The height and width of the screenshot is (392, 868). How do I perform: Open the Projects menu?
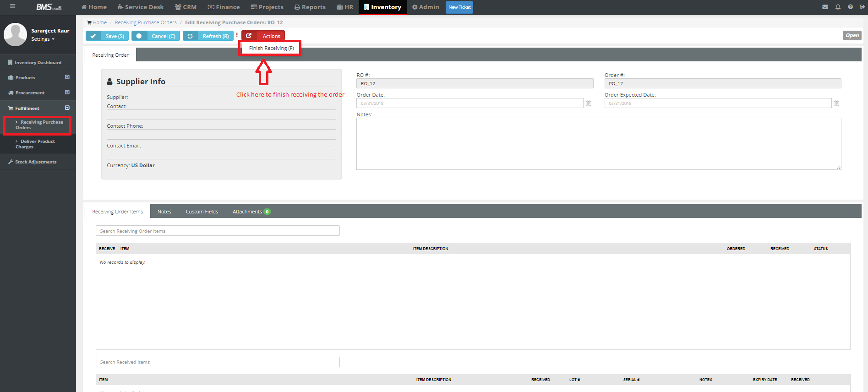pos(267,7)
